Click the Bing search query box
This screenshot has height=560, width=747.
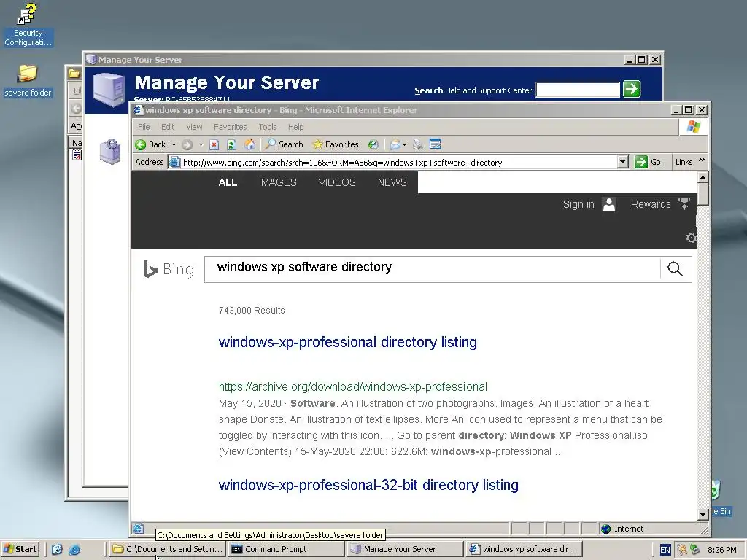click(x=432, y=269)
